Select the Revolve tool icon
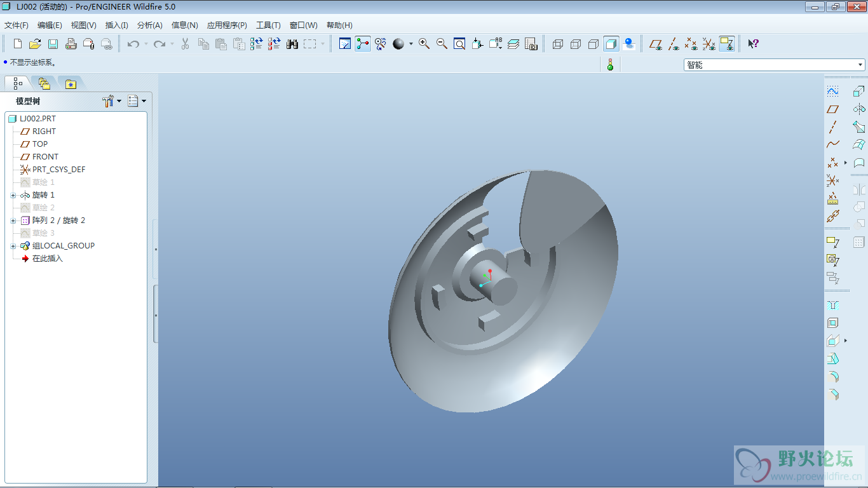This screenshot has width=868, height=488. coord(859,109)
